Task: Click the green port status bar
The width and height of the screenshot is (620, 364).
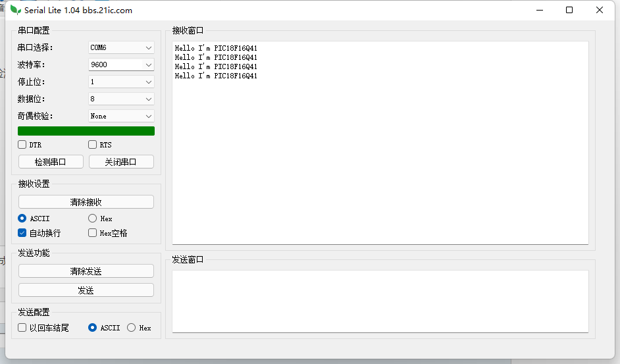Action: pyautogui.click(x=86, y=131)
